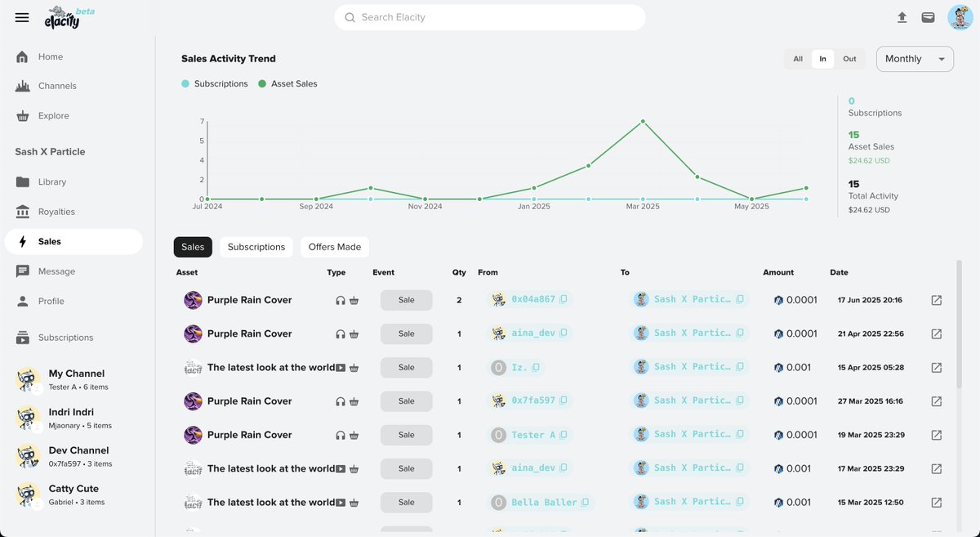The image size is (980, 537).
Task: Copy Tester A address icon
Action: [563, 435]
